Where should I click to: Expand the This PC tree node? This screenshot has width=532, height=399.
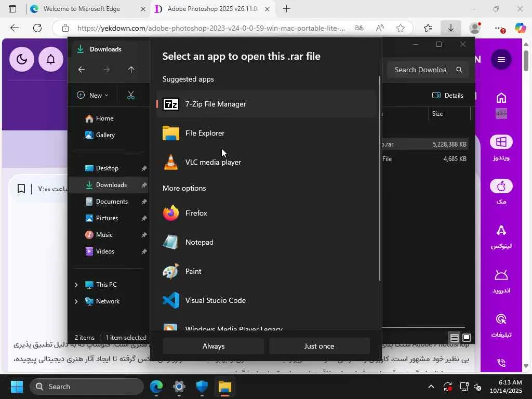(x=76, y=285)
